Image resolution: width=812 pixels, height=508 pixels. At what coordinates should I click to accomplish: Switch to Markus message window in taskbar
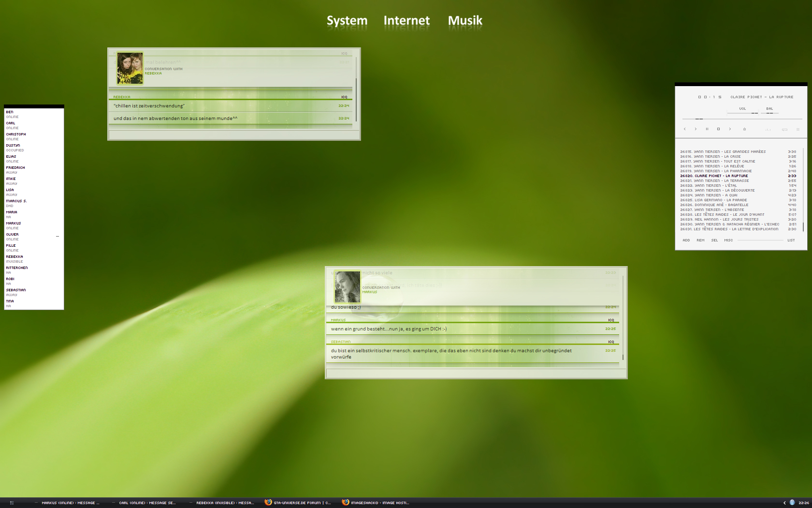click(x=68, y=503)
